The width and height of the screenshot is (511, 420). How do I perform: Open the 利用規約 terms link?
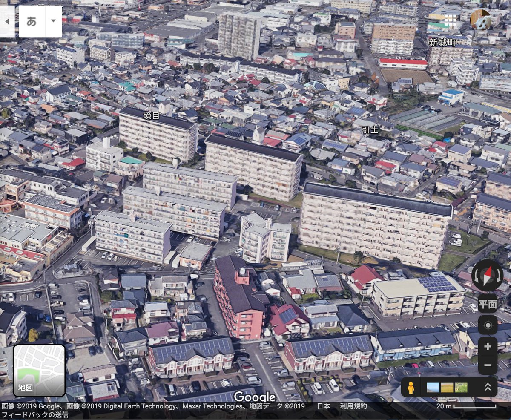[x=353, y=406]
